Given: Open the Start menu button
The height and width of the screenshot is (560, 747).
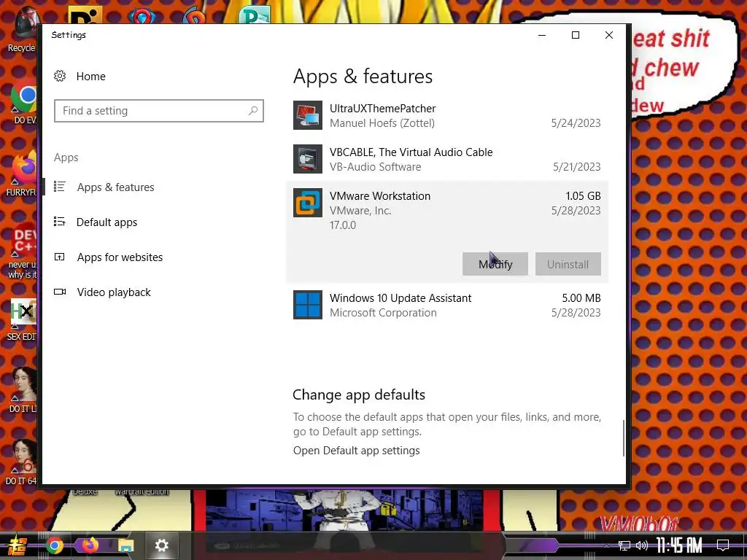Looking at the screenshot, I should click(17, 545).
